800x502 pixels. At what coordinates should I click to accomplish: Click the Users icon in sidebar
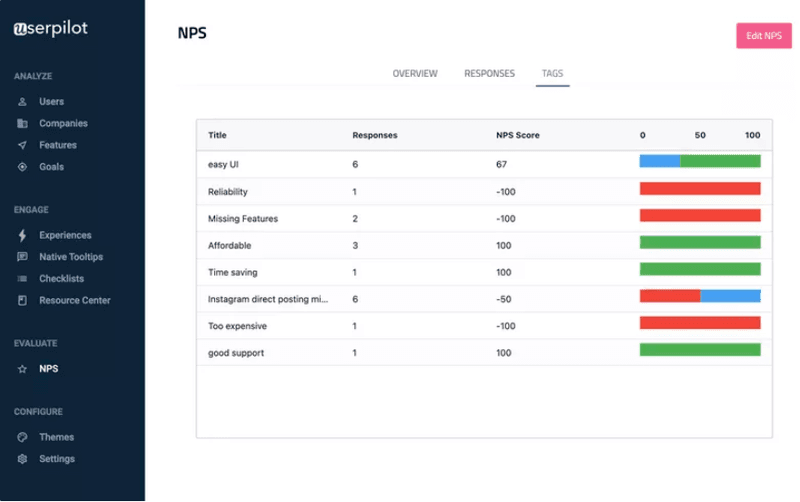coord(22,102)
